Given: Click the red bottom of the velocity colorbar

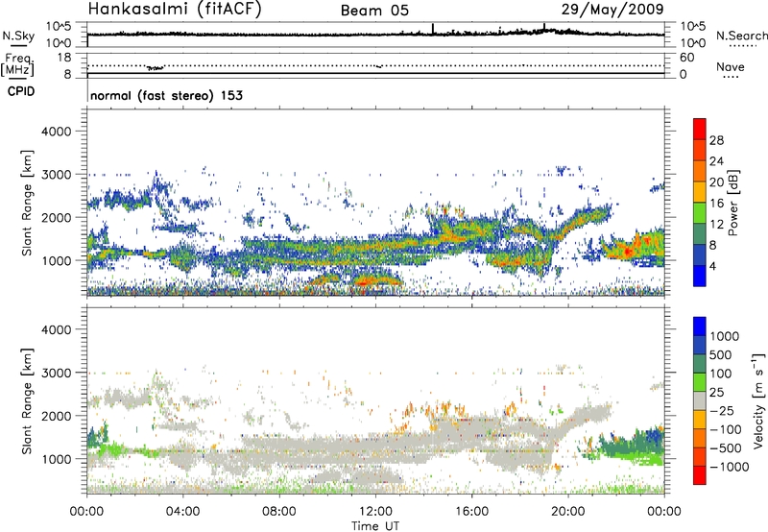Looking at the screenshot, I should point(700,475).
